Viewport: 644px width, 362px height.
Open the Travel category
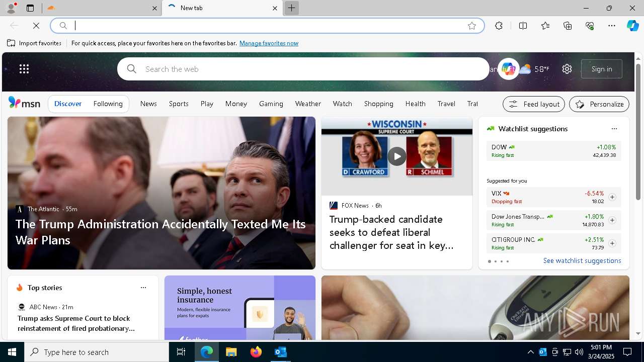(x=446, y=104)
